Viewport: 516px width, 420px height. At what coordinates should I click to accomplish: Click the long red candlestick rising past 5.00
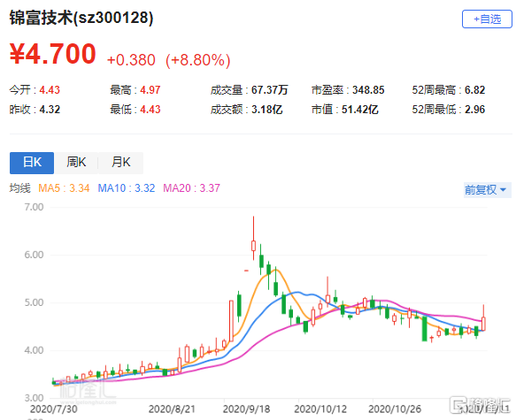coord(231,321)
